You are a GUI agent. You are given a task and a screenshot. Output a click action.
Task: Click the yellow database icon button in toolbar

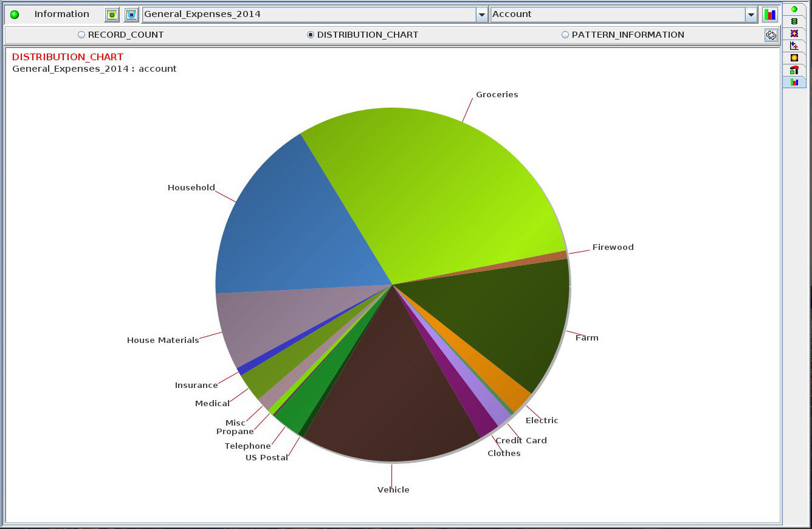click(112, 15)
